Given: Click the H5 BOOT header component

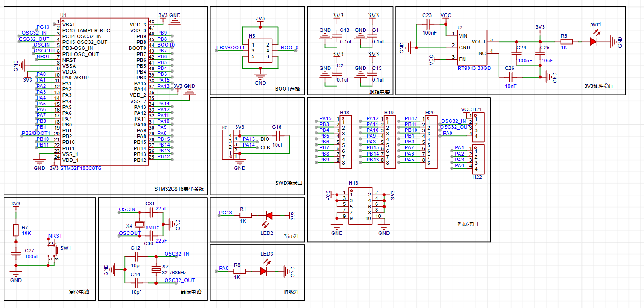Looking at the screenshot, I should pos(260,51).
